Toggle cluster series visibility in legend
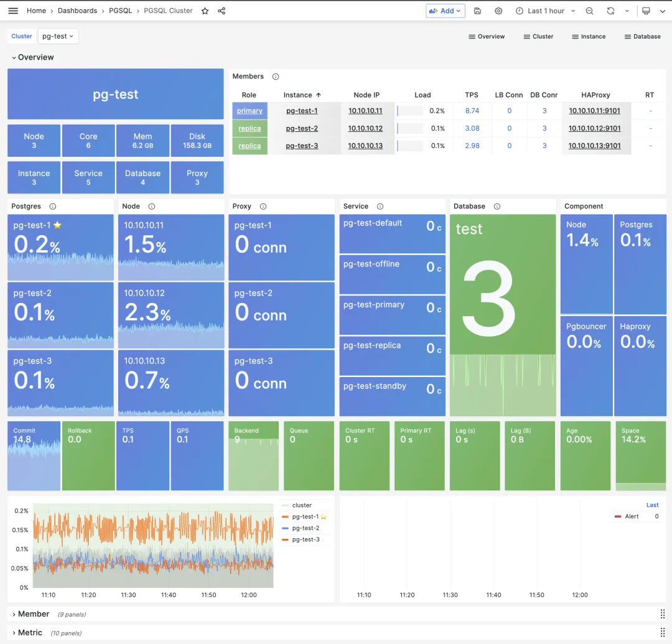672x644 pixels. point(302,505)
